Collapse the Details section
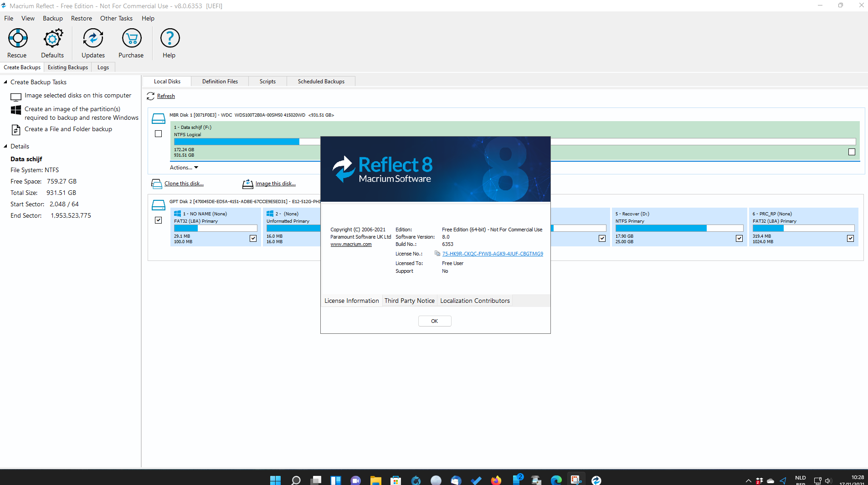This screenshot has width=868, height=485. 5,147
